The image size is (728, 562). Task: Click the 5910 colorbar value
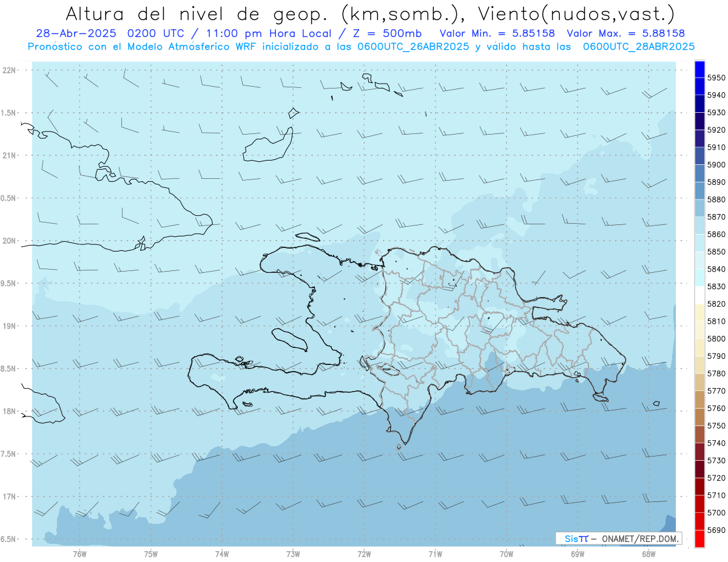pos(716,147)
